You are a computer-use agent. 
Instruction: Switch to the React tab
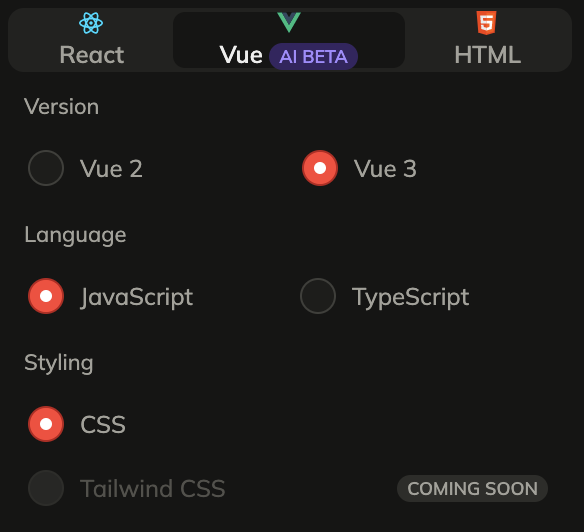[x=92, y=40]
